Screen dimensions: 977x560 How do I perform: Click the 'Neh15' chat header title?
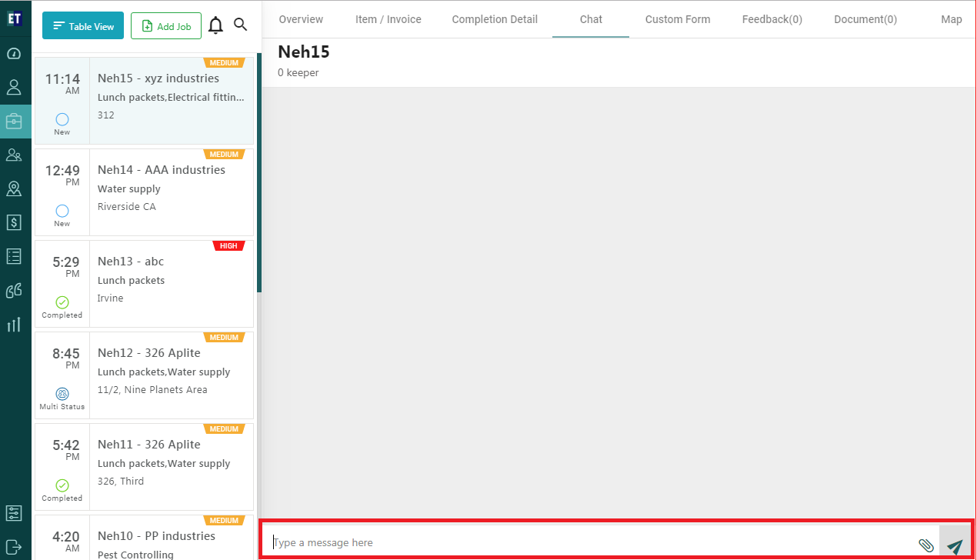pyautogui.click(x=304, y=52)
